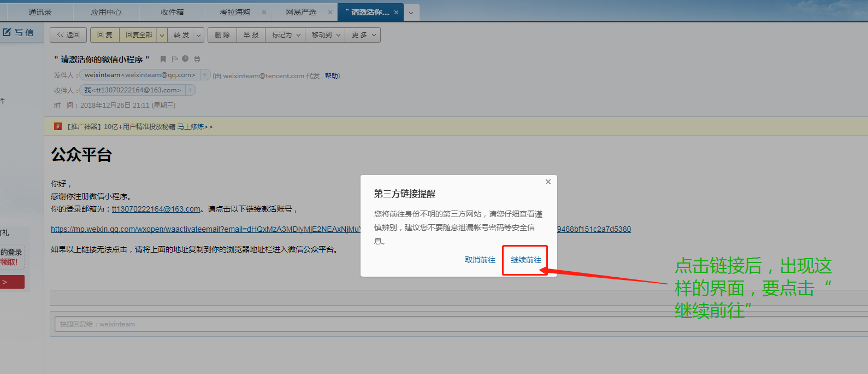This screenshot has width=868, height=374.
Task: Click the 公众平台 heading
Action: [x=81, y=155]
